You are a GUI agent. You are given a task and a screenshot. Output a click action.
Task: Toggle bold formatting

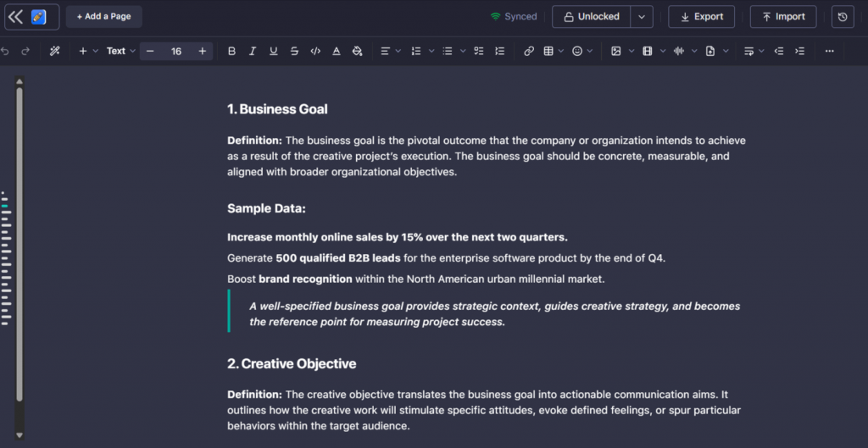(x=232, y=51)
